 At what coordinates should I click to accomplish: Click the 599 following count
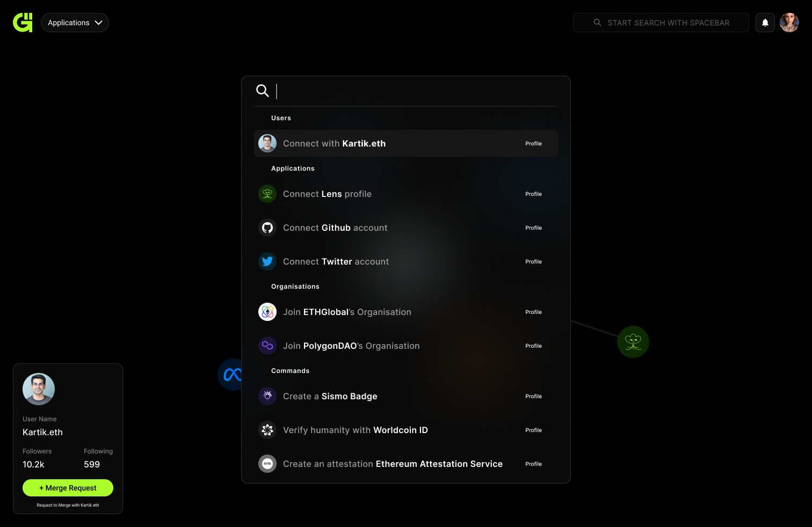pos(92,464)
